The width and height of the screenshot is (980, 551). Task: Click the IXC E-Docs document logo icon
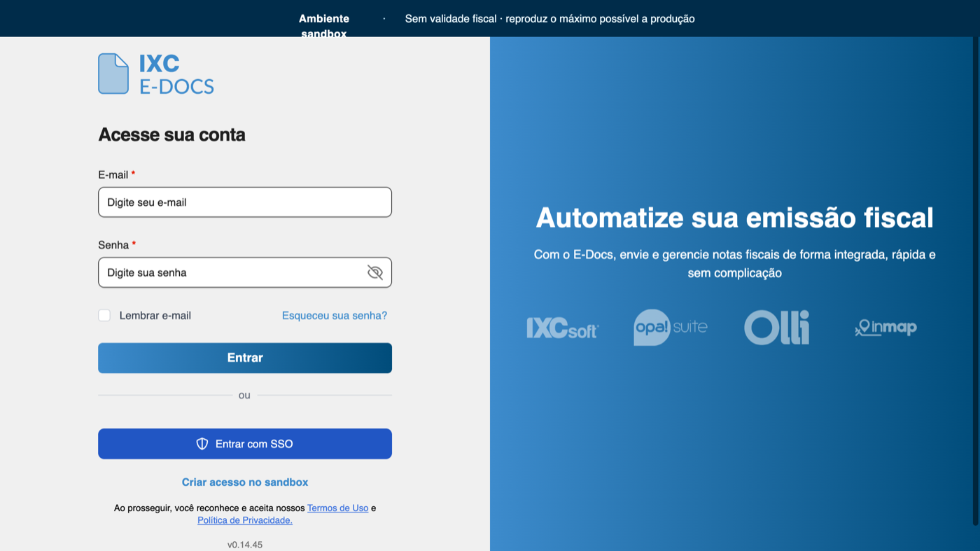tap(113, 74)
